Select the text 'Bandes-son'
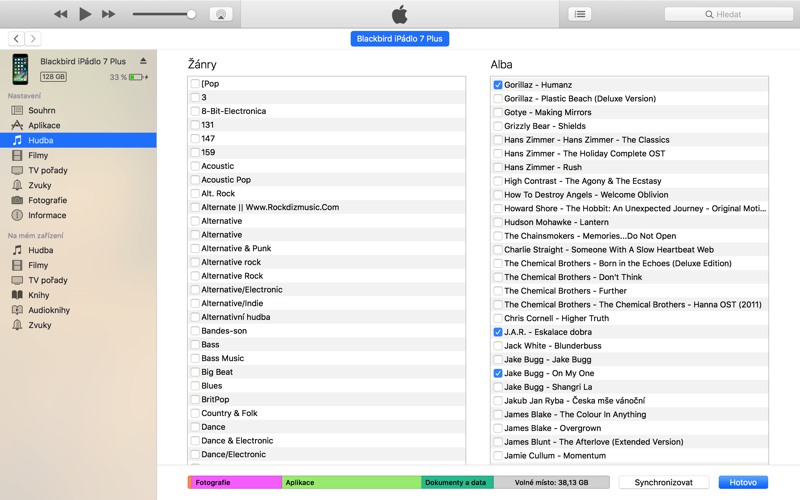The height and width of the screenshot is (500, 800). pos(224,331)
